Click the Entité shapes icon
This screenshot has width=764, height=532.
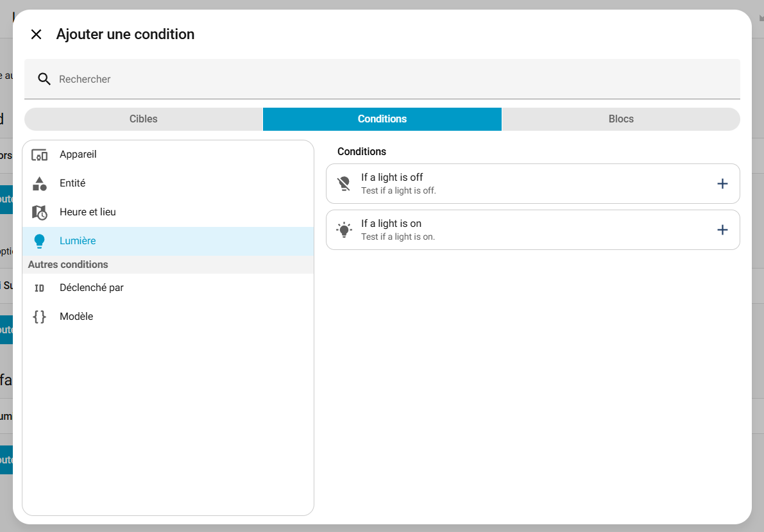[x=40, y=184]
